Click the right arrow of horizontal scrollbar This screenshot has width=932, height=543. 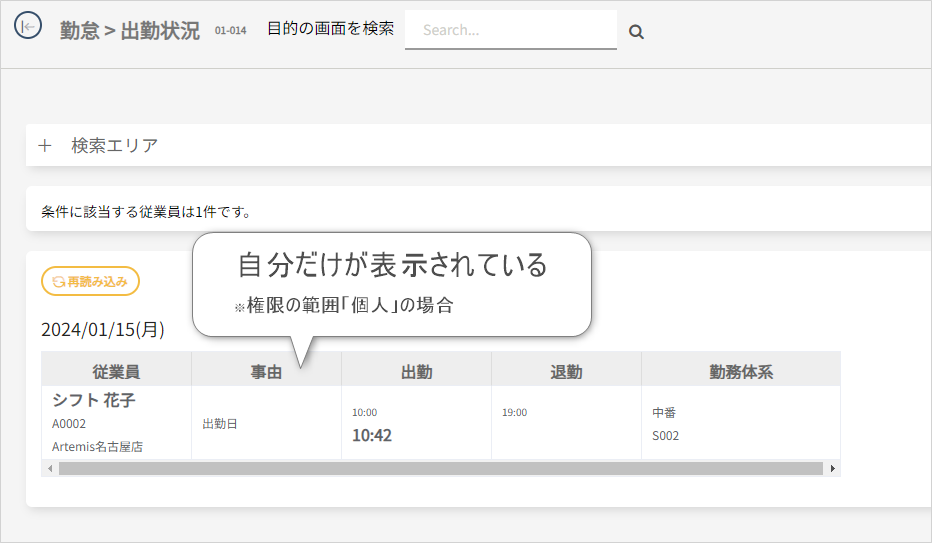click(x=833, y=468)
